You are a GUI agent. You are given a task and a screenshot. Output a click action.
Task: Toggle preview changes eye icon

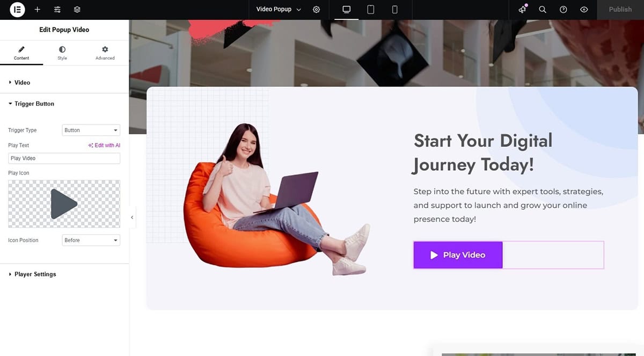pos(584,10)
